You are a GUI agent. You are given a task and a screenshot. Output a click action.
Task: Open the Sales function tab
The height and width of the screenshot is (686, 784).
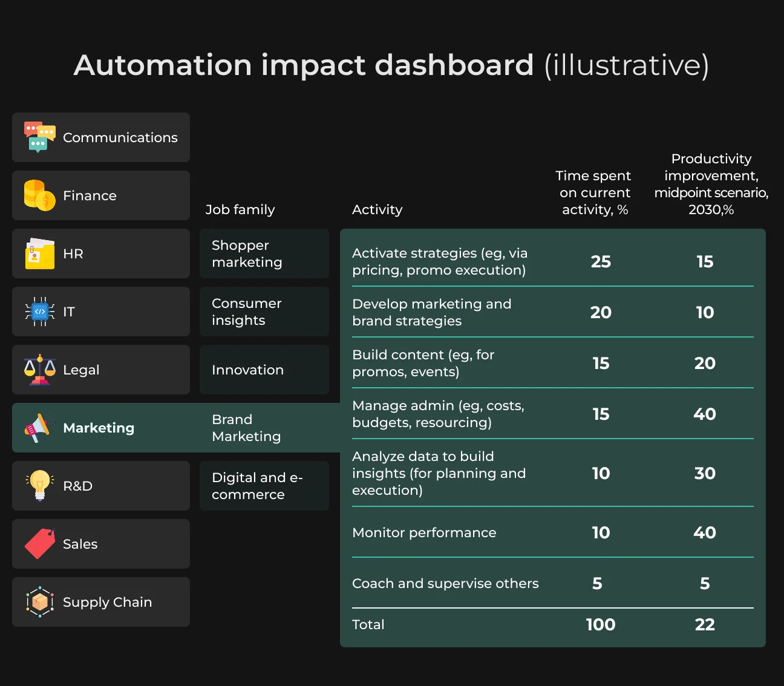(x=101, y=544)
